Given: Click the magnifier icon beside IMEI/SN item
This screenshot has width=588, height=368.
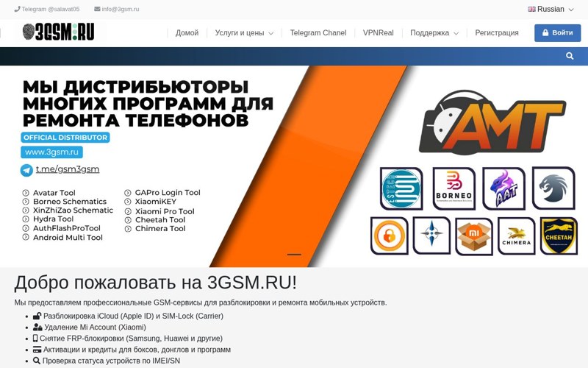Looking at the screenshot, I should 36,361.
